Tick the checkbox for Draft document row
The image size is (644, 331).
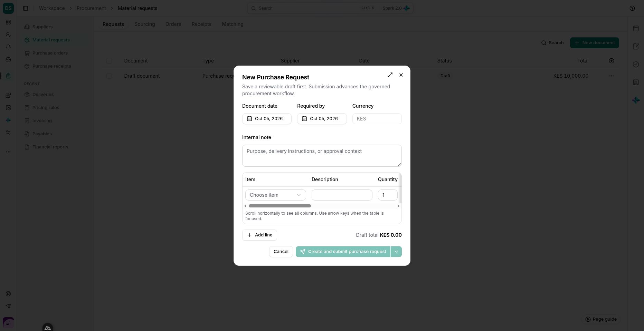click(x=109, y=76)
